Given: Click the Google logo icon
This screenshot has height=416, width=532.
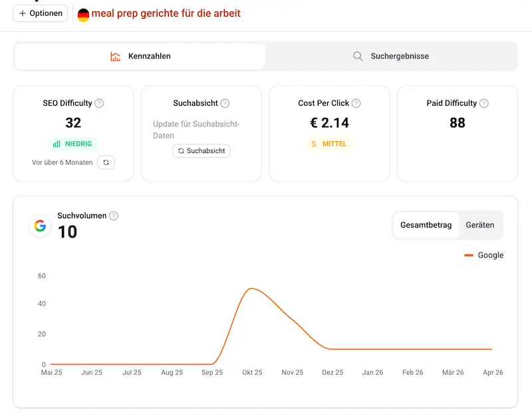Looking at the screenshot, I should 40,226.
